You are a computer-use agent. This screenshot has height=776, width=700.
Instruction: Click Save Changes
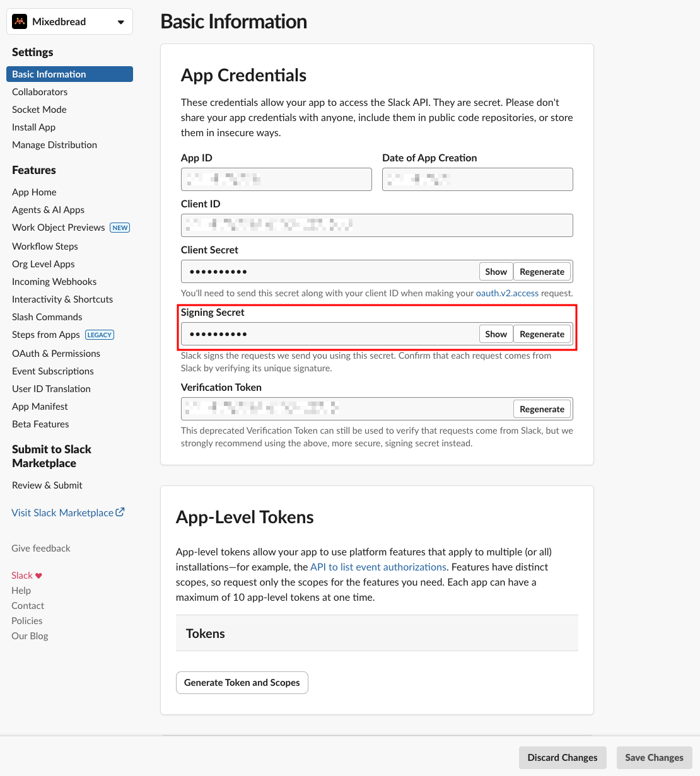[654, 758]
